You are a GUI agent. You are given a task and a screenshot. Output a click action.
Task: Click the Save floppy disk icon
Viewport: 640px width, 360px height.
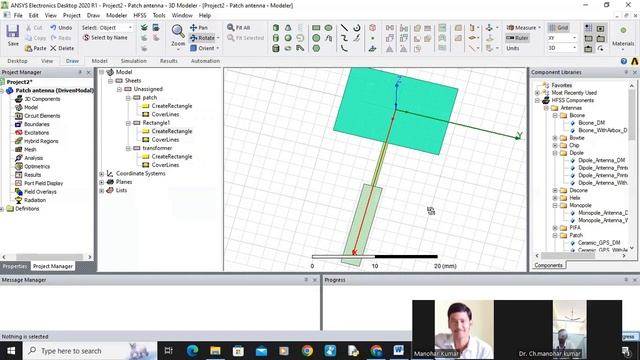tap(13, 31)
